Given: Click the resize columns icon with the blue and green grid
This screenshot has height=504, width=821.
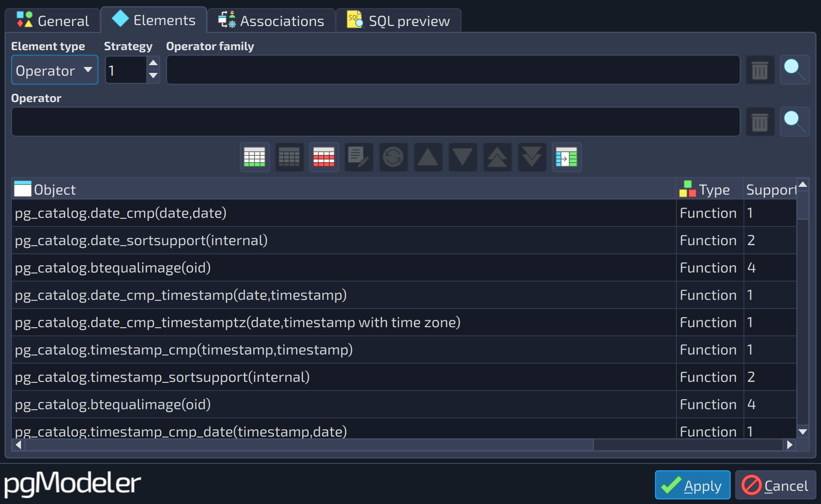Looking at the screenshot, I should tap(566, 157).
